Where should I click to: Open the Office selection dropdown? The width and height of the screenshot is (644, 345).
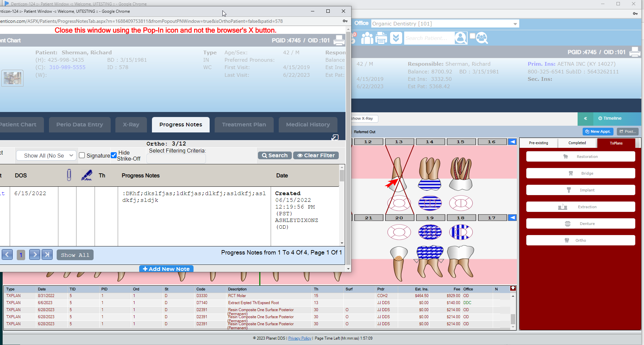(445, 24)
